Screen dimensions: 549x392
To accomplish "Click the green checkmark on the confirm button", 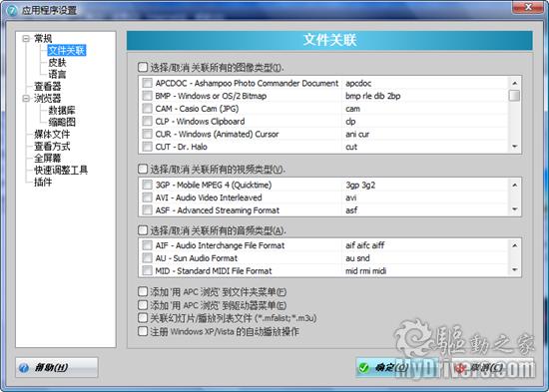I will (363, 367).
